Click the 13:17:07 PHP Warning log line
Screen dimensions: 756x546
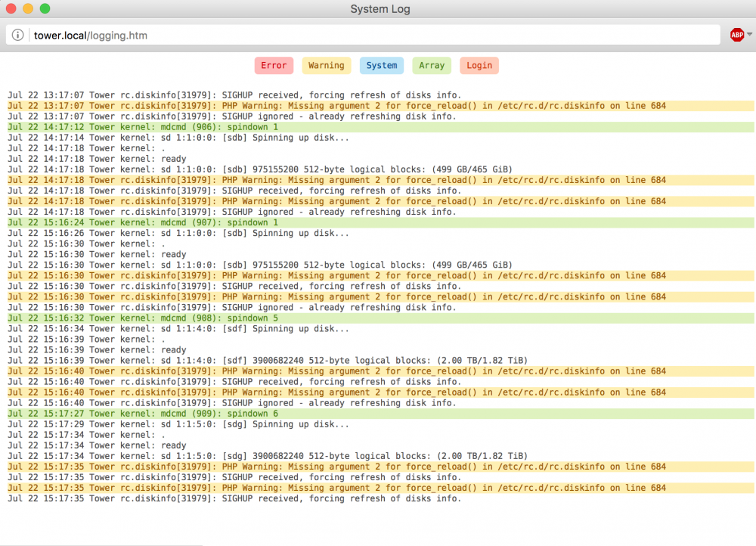(x=381, y=106)
